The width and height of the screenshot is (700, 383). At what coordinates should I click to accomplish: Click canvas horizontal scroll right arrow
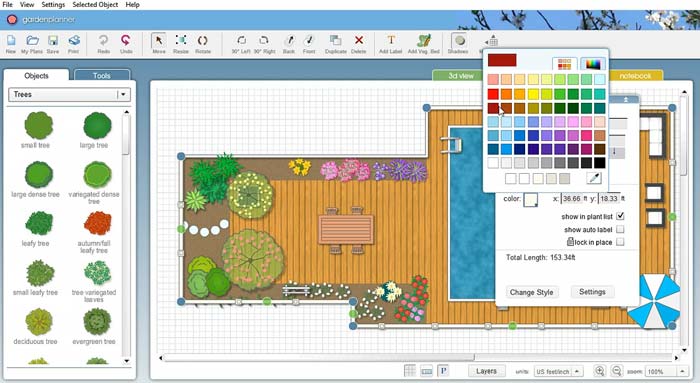[676, 358]
